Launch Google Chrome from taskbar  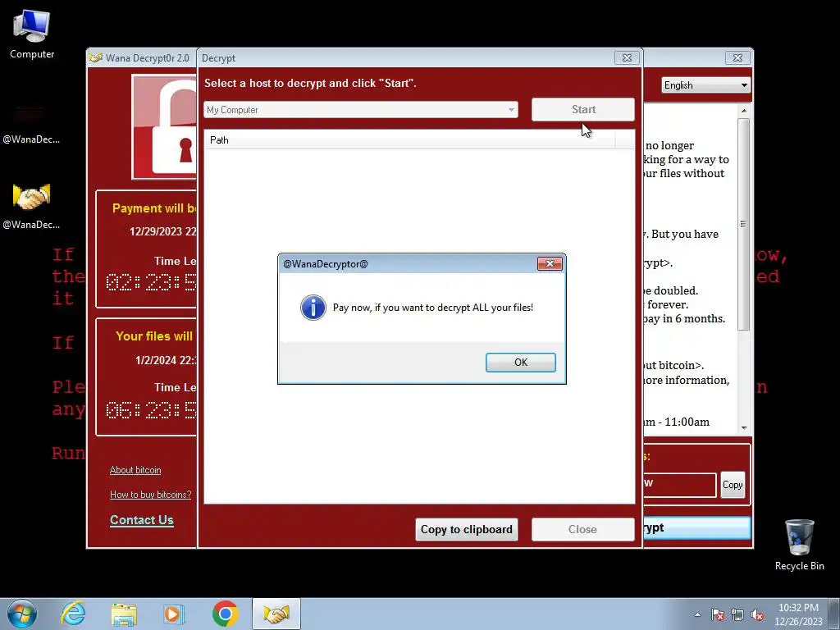pyautogui.click(x=225, y=614)
